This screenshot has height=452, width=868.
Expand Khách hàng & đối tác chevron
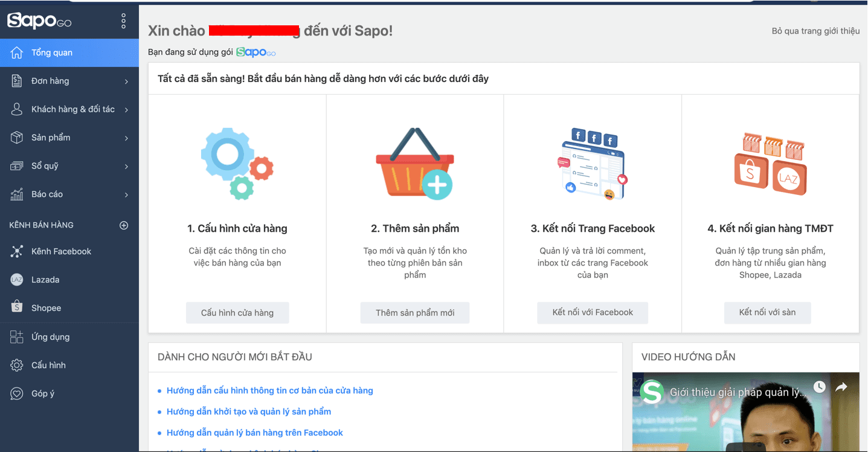(x=126, y=110)
